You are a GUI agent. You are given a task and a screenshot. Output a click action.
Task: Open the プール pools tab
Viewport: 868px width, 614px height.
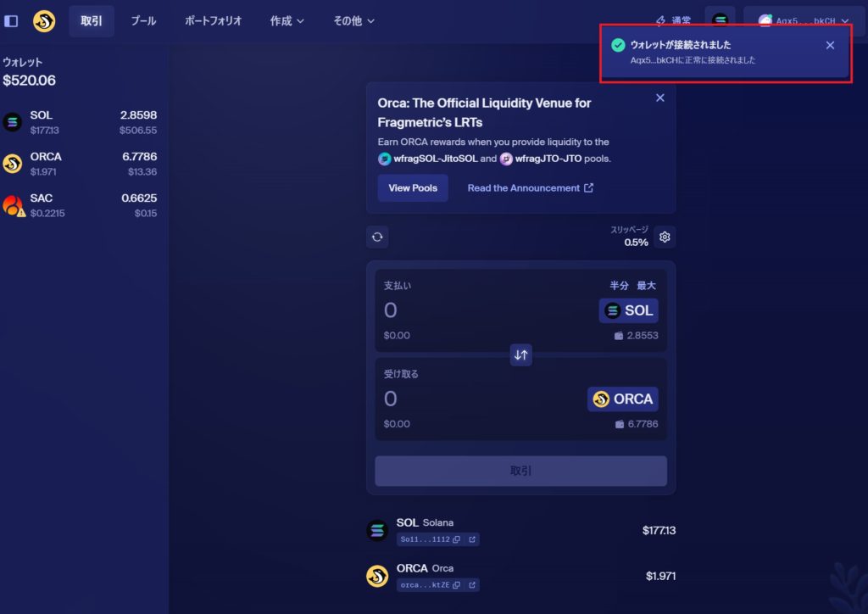click(143, 21)
